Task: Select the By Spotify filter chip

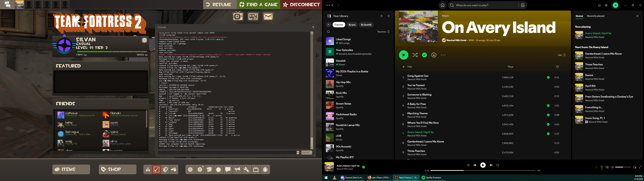Action: point(366,25)
